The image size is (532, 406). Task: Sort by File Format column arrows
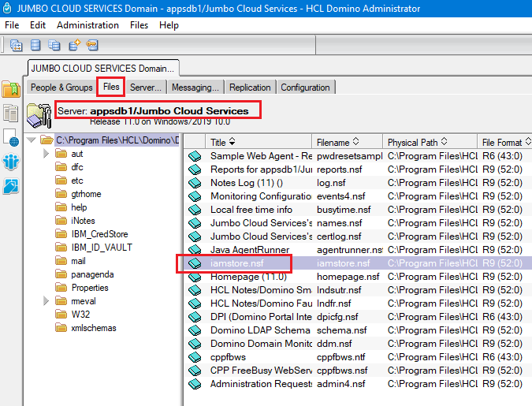[x=528, y=142]
